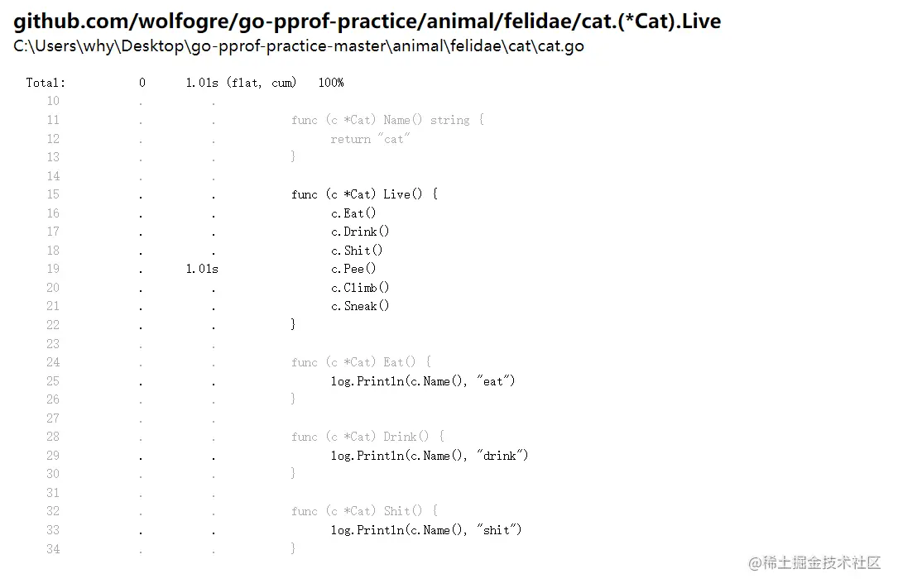Select the c.Eat() call line
Screen dimensions: 898x588
(353, 213)
